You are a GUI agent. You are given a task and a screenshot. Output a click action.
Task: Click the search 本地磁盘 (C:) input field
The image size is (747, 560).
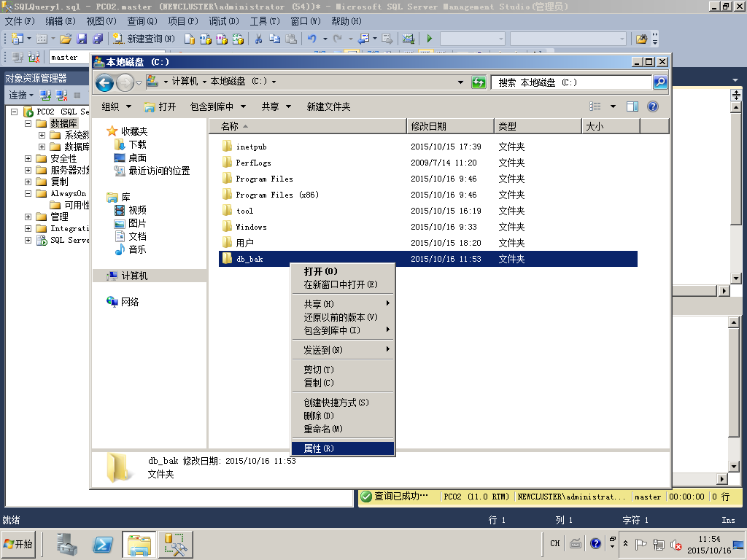click(570, 82)
